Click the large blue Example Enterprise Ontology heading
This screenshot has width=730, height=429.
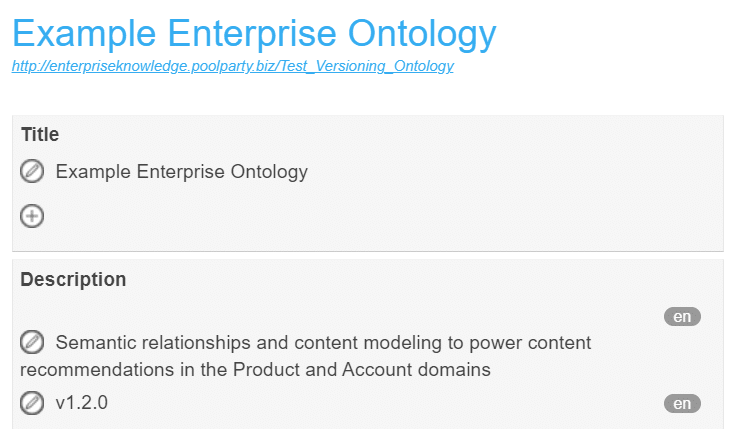[254, 34]
